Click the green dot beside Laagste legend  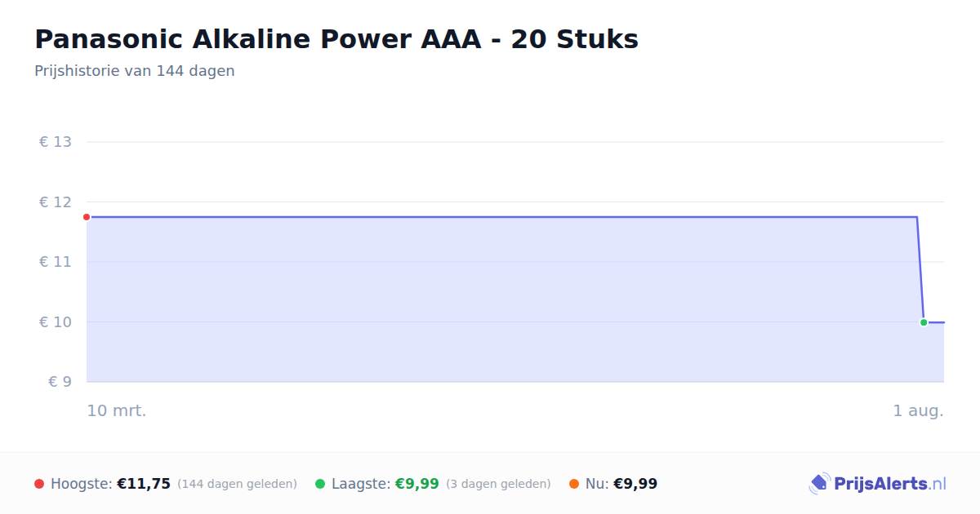point(320,484)
